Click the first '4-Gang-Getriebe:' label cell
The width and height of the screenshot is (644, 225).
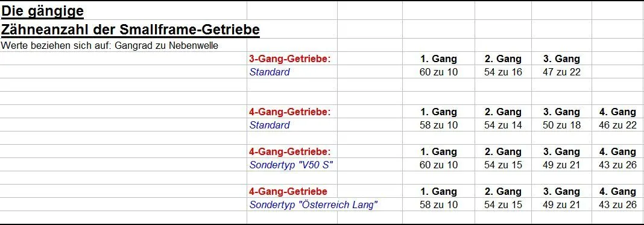click(290, 112)
